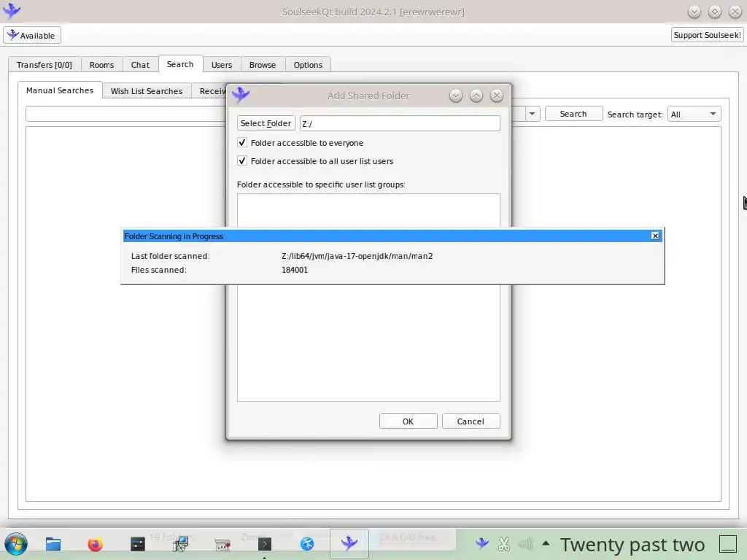The image size is (747, 560).
Task: Shade the Add Shared Folder dialog down-arrow
Action: tap(456, 96)
